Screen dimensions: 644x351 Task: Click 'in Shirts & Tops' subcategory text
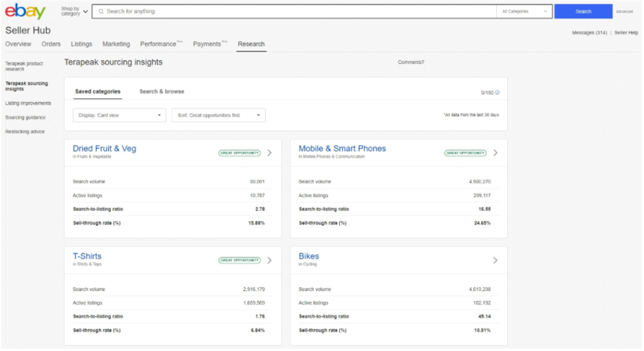click(87, 264)
